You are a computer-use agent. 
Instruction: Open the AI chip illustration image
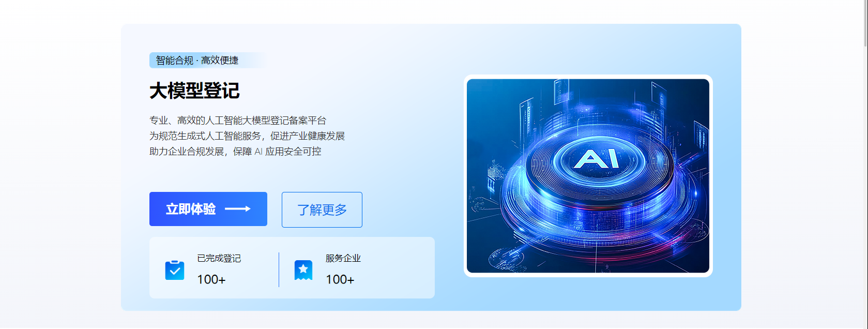pos(588,176)
